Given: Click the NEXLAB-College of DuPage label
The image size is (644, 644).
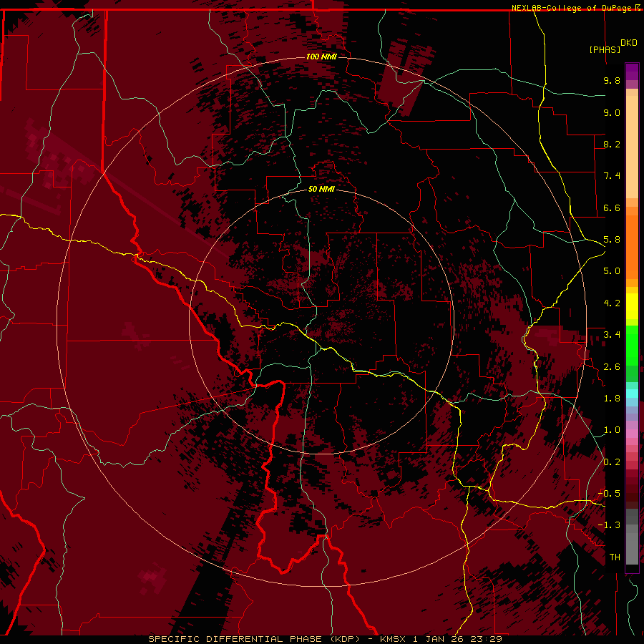Looking at the screenshot, I should (572, 8).
